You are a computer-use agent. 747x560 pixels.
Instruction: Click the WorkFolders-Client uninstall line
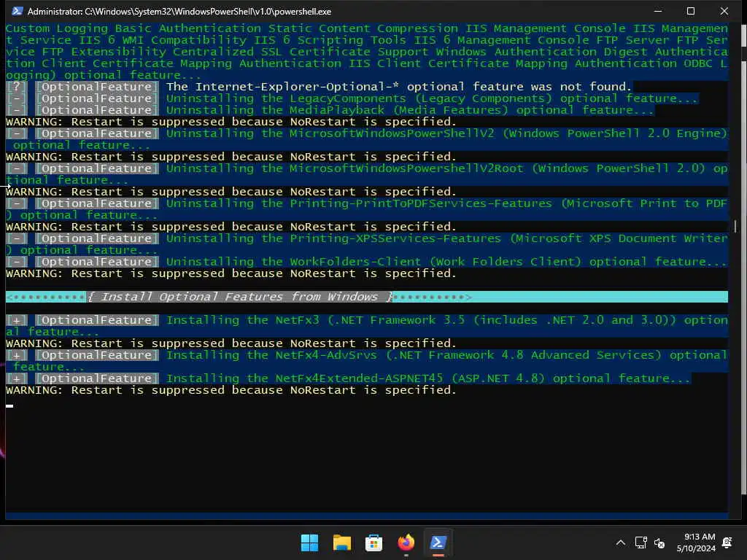tap(367, 262)
